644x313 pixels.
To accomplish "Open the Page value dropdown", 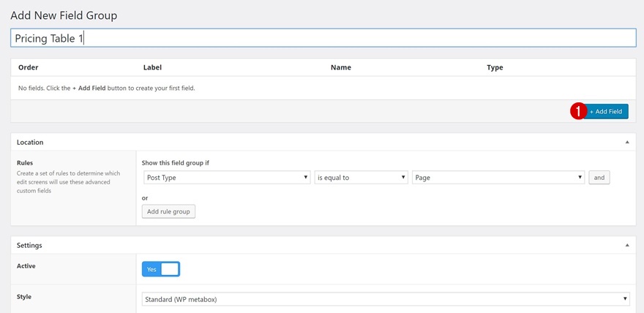I will coord(498,178).
